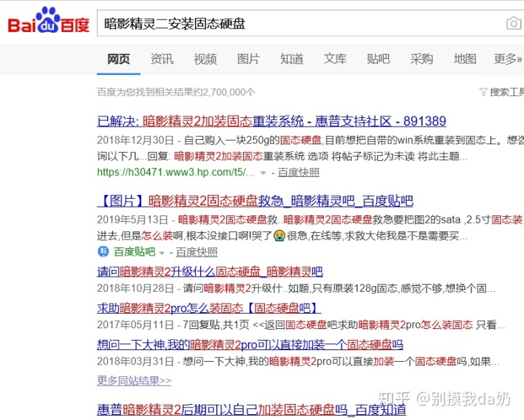Click the green 百度贴吧 source link

tap(135, 252)
